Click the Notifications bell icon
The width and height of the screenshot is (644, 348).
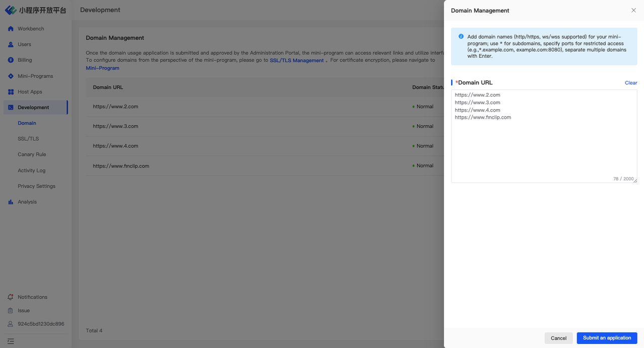tap(11, 297)
